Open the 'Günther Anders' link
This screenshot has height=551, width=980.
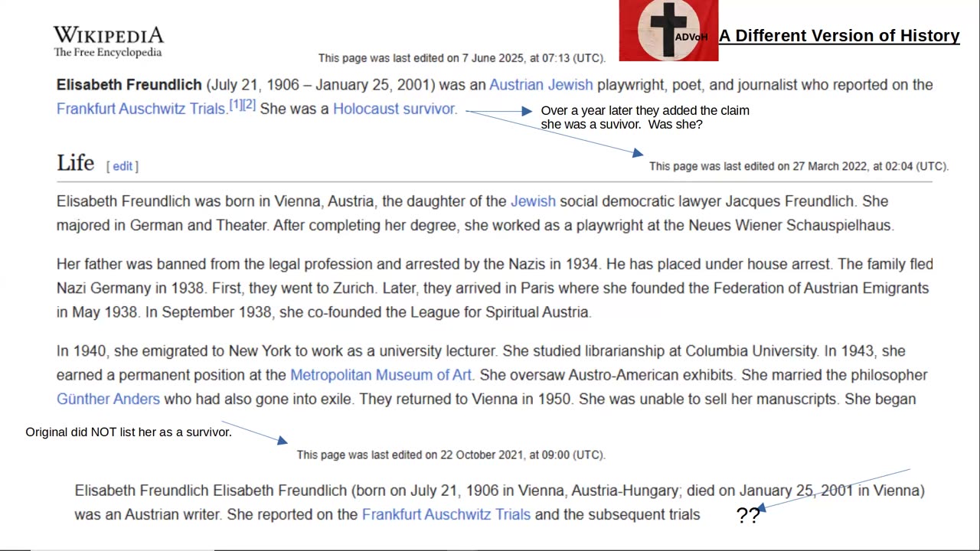108,399
